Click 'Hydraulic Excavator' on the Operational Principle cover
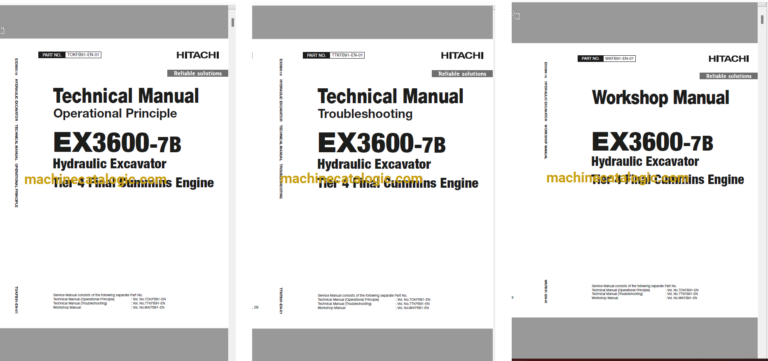The height and width of the screenshot is (361, 768). point(109,164)
